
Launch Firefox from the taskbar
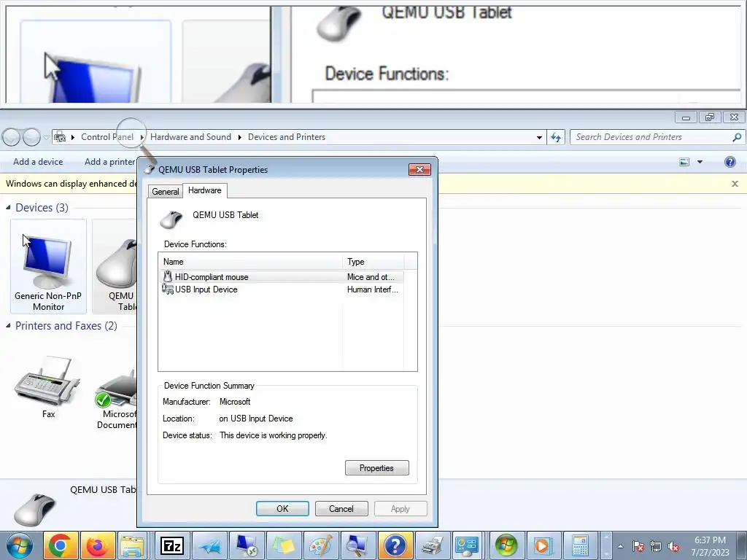click(x=98, y=545)
